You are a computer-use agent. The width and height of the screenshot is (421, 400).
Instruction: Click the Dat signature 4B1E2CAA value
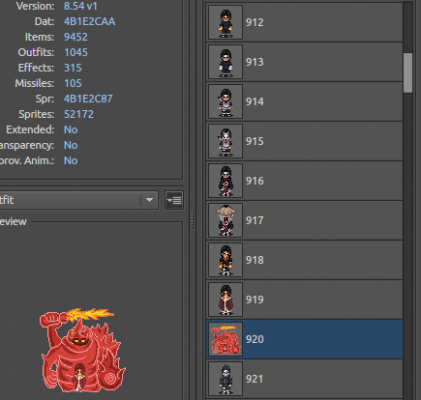pos(89,22)
